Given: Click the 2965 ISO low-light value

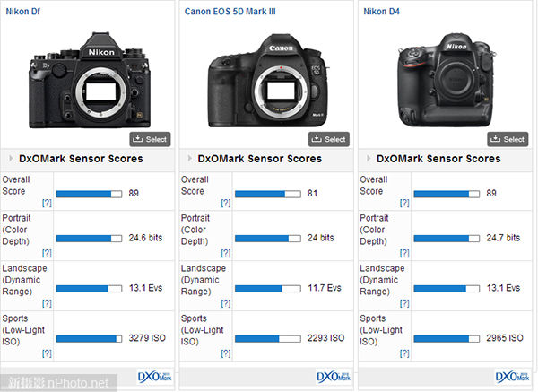Looking at the screenshot, I should 505,338.
